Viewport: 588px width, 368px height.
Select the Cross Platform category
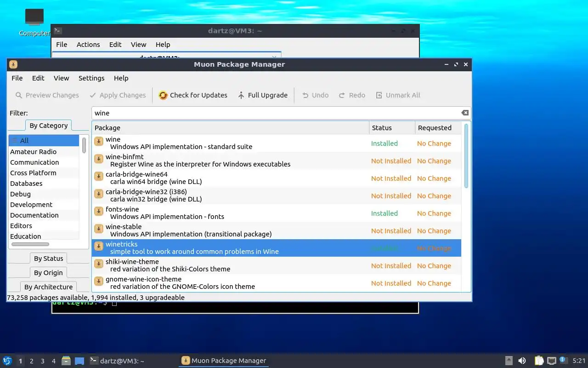44,173
